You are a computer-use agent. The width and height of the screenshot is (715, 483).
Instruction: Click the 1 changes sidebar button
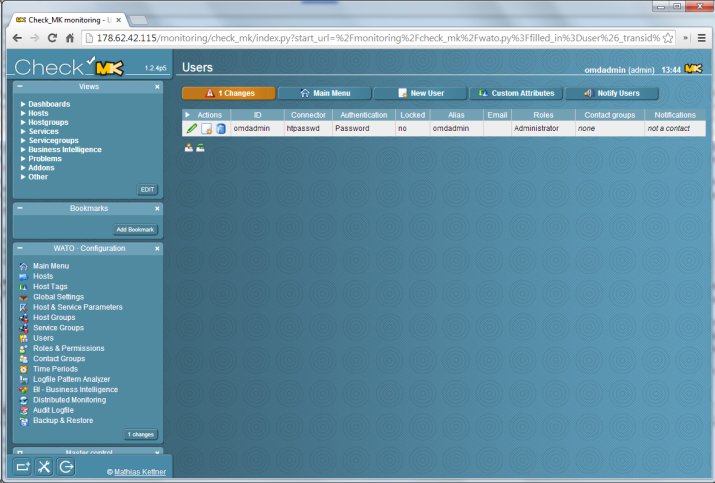coord(140,434)
